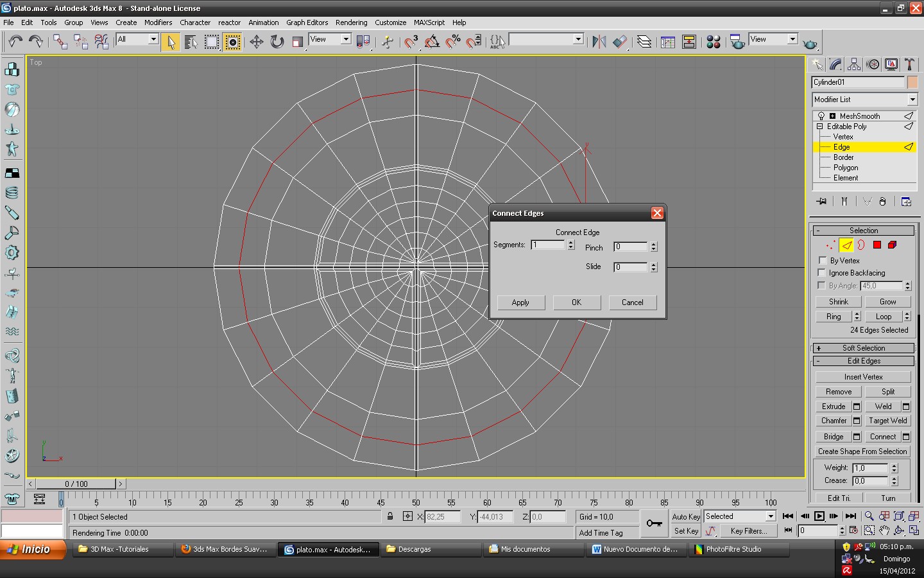Enable the By Vertex checkbox
This screenshot has height=578, width=924.
coord(823,260)
